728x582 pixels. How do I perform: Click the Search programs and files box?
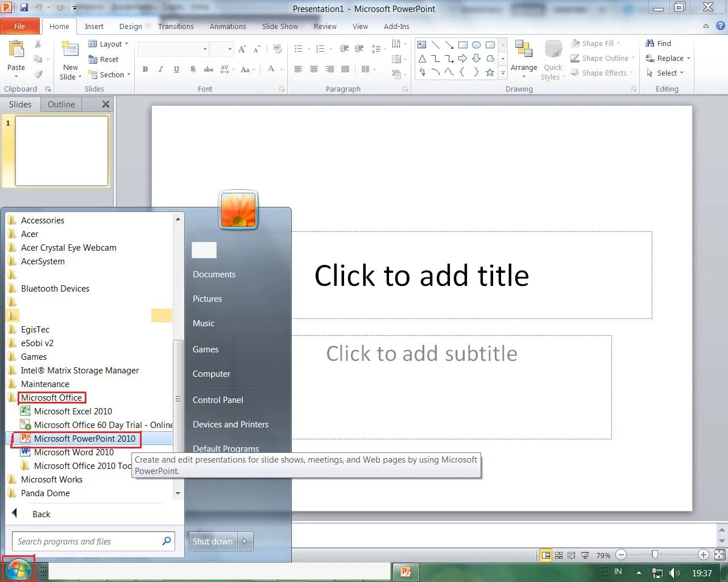point(93,541)
